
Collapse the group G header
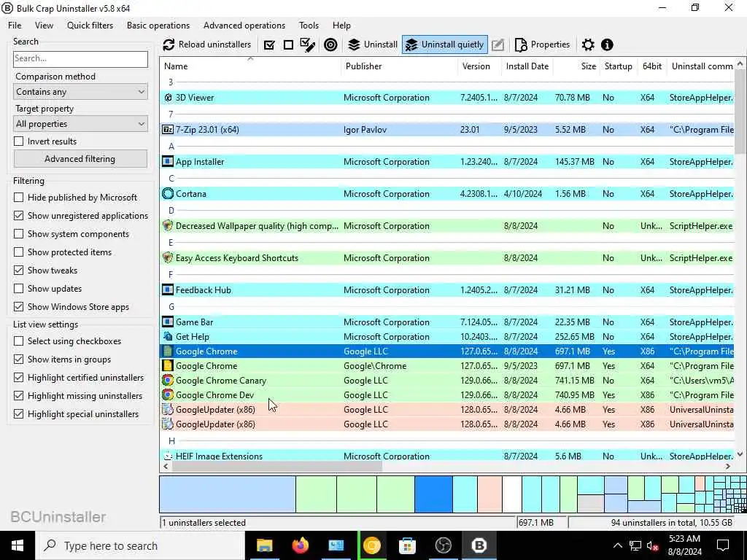tap(171, 307)
